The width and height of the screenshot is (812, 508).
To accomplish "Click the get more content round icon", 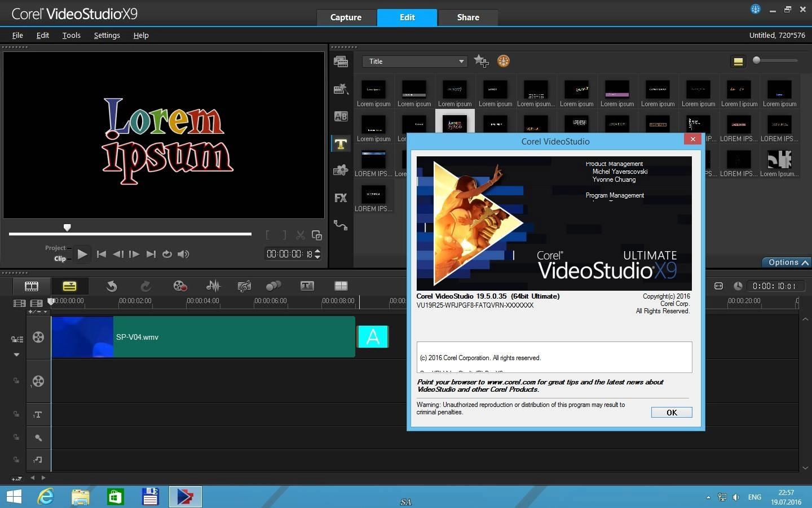I will click(504, 61).
